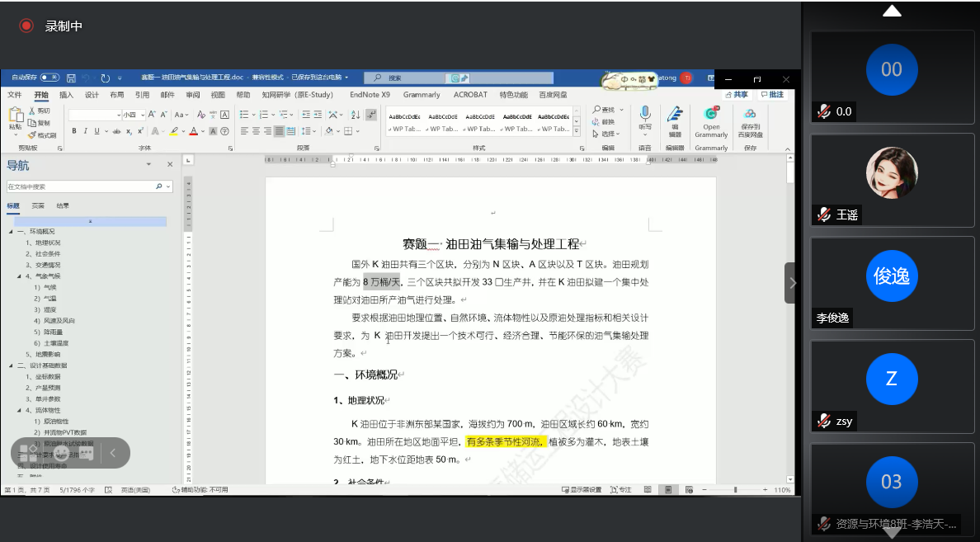Screen dimensions: 980x542
Task: Redo the last action in Word
Action: (105, 78)
